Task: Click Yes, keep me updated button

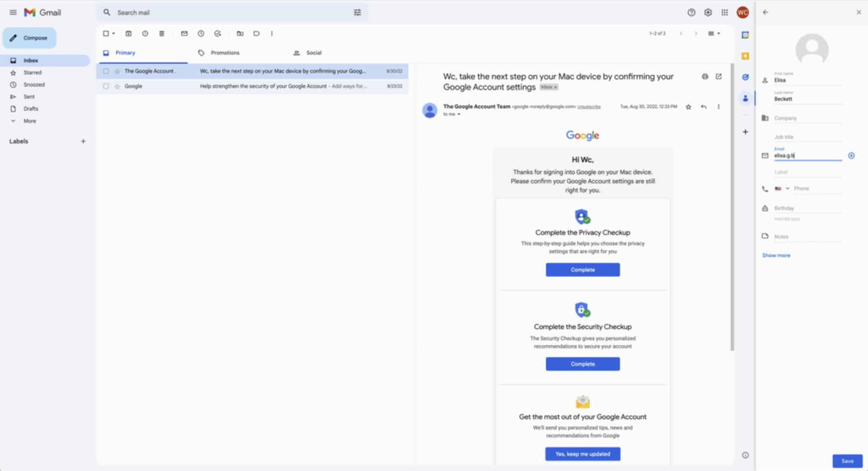Action: [582, 454]
